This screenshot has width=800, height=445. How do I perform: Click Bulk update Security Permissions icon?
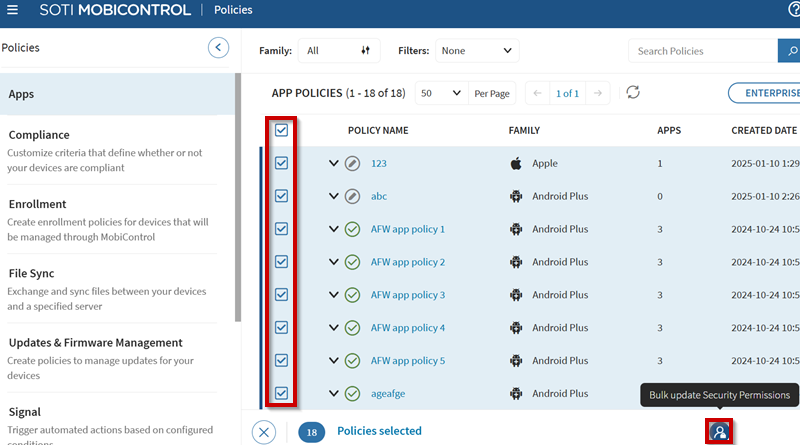pyautogui.click(x=719, y=431)
